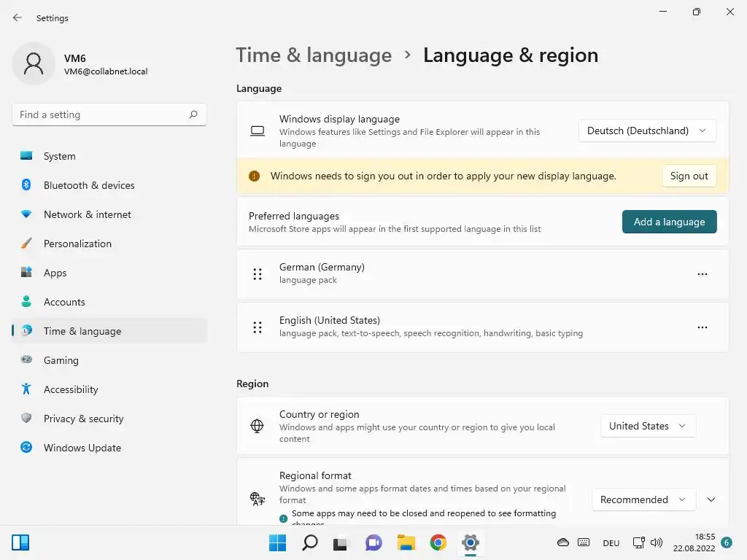Click the drag handle for English (United States)
The image size is (747, 560).
(x=258, y=327)
